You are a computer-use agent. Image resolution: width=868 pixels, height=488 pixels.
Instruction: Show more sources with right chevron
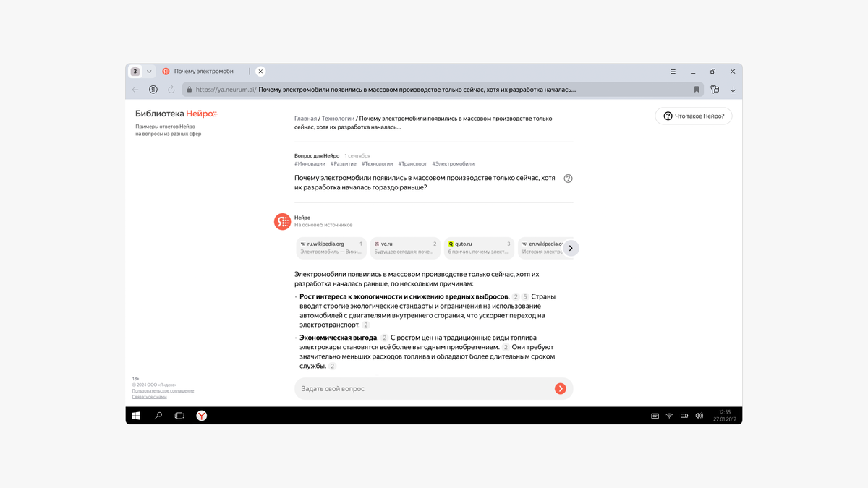[571, 248]
